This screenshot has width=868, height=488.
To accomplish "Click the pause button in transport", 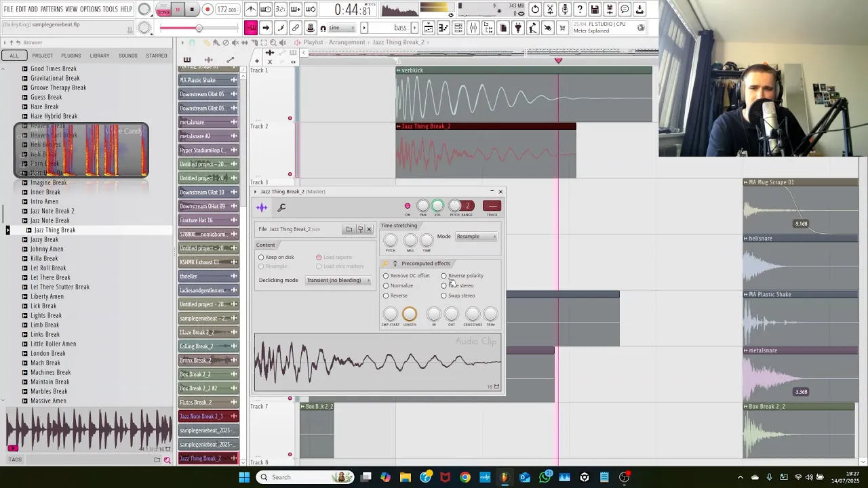I will click(178, 9).
